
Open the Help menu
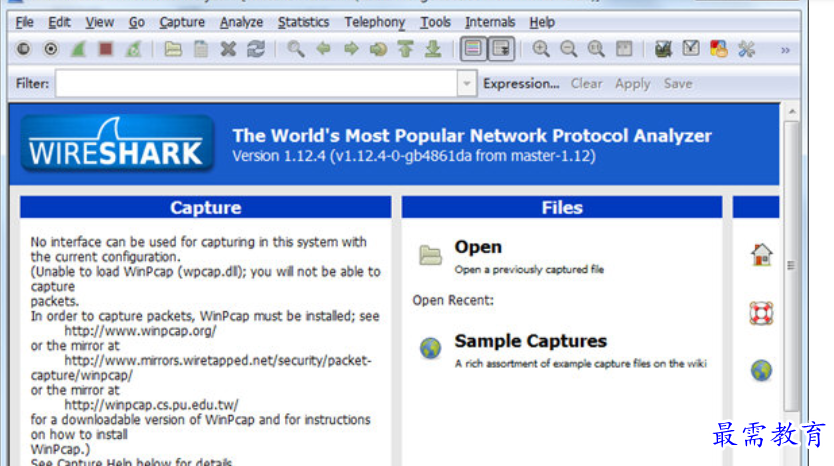click(x=542, y=22)
